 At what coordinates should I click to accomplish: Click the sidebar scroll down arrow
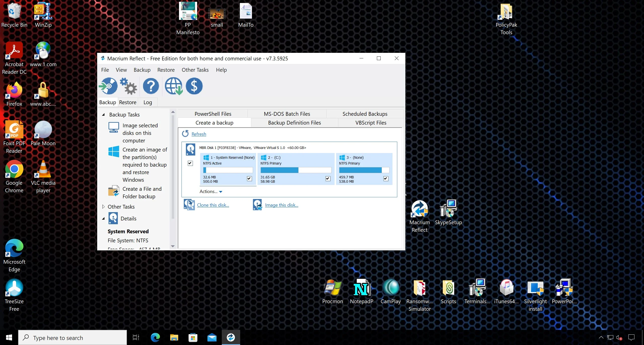173,246
